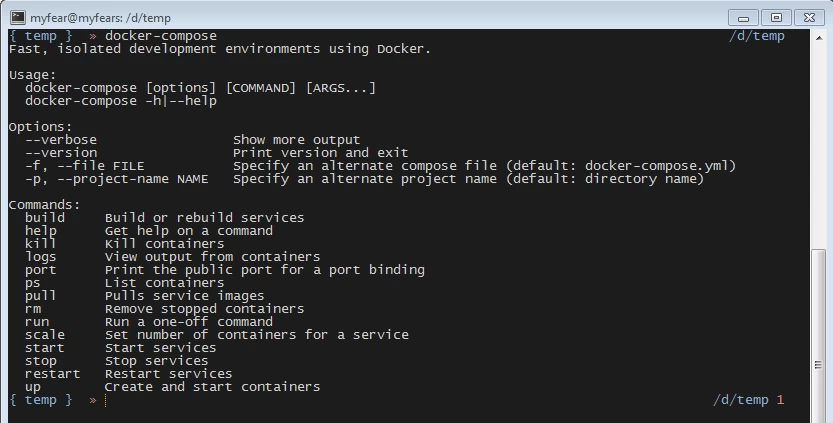The image size is (833, 423).
Task: Close the terminal window
Action: 809,18
